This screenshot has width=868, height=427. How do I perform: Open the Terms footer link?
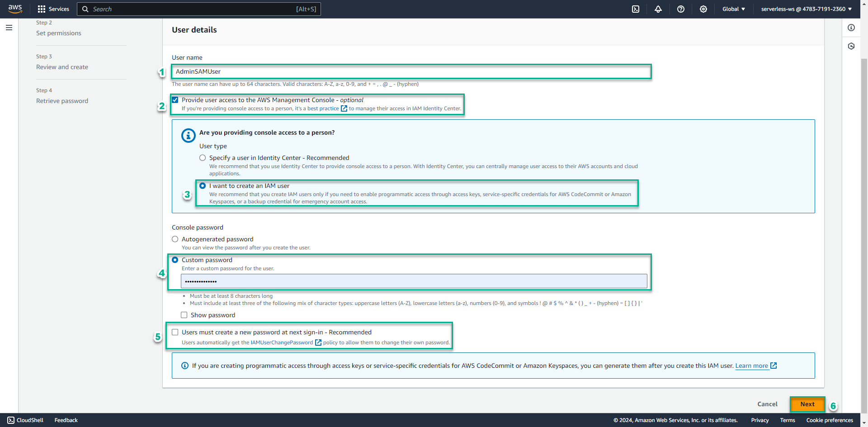coord(788,420)
